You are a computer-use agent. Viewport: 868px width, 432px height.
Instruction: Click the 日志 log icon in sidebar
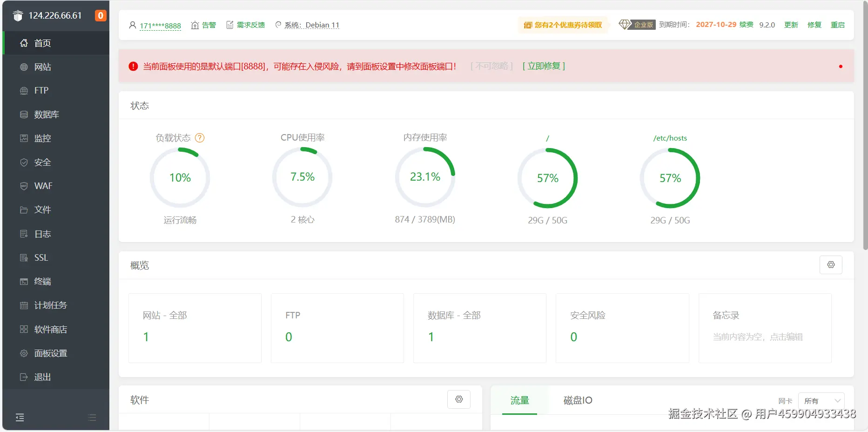pyautogui.click(x=24, y=234)
